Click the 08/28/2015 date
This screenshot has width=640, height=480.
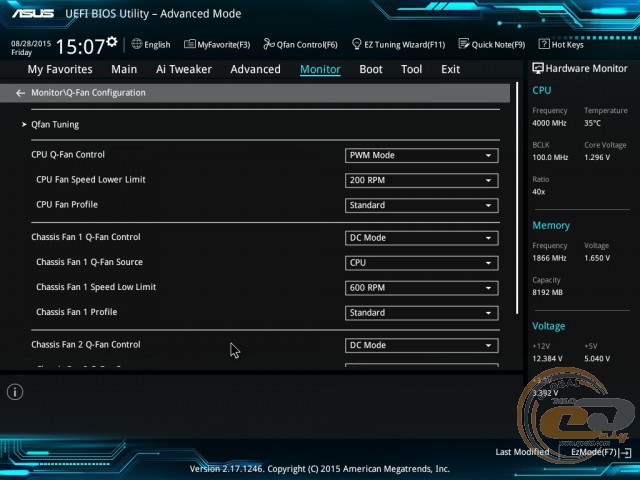pos(31,43)
